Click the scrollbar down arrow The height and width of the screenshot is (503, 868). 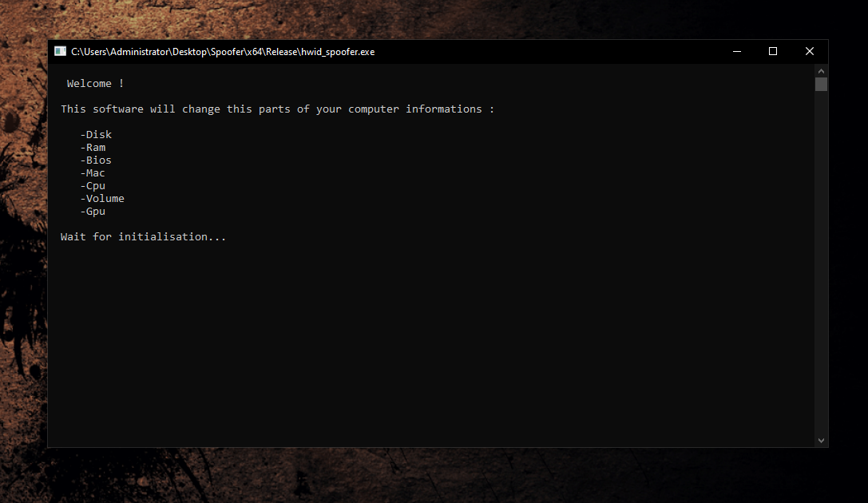coord(821,441)
